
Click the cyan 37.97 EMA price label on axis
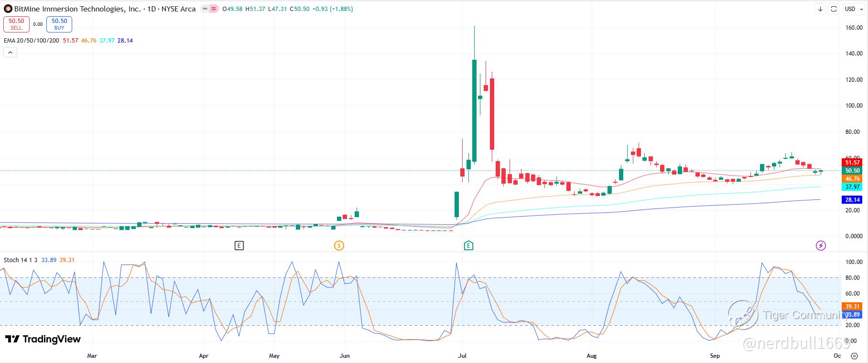852,187
